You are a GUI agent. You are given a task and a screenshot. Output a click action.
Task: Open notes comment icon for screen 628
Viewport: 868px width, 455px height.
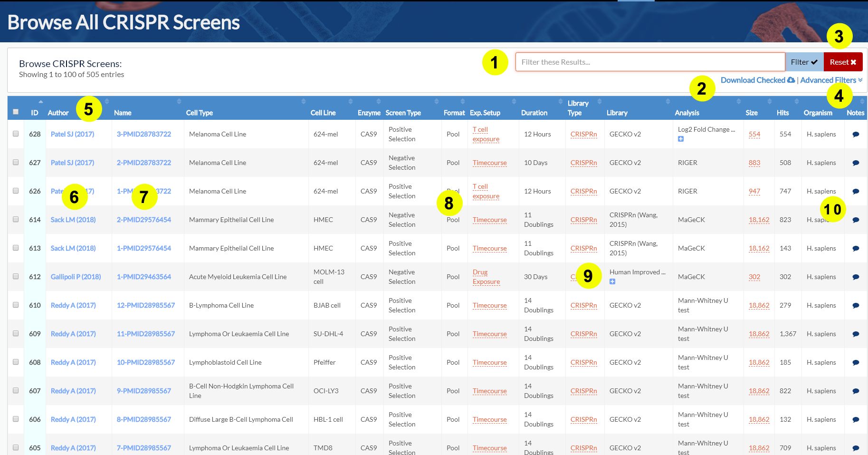(856, 135)
